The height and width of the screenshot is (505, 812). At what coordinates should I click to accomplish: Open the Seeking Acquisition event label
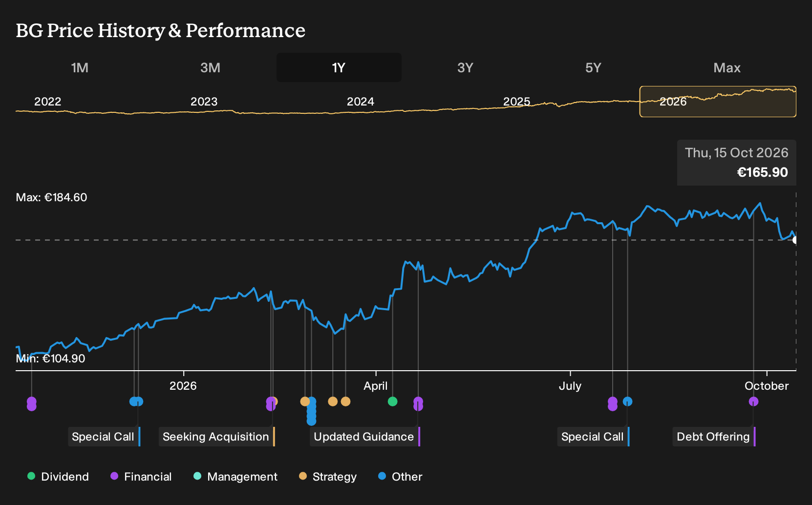coord(217,437)
